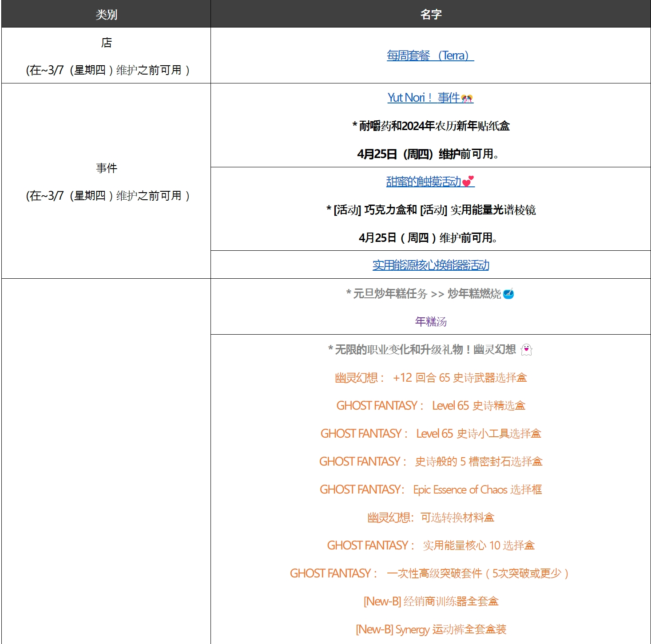Click the 4月25日 line under 甜蜜的触摸活动
This screenshot has width=651, height=644.
(x=428, y=238)
